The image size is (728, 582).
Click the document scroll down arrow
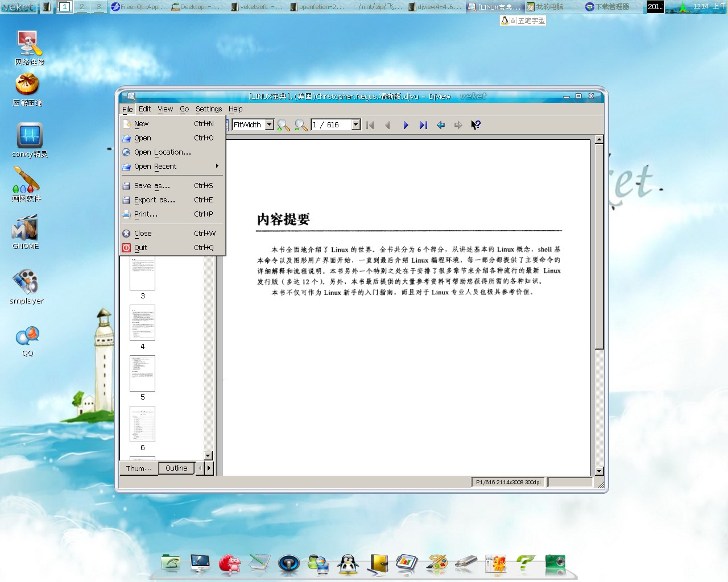[599, 471]
